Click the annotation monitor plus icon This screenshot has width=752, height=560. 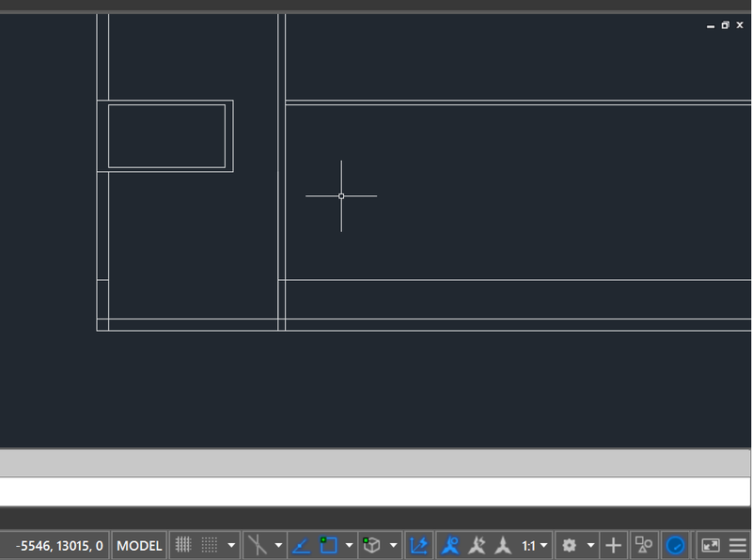(x=613, y=545)
